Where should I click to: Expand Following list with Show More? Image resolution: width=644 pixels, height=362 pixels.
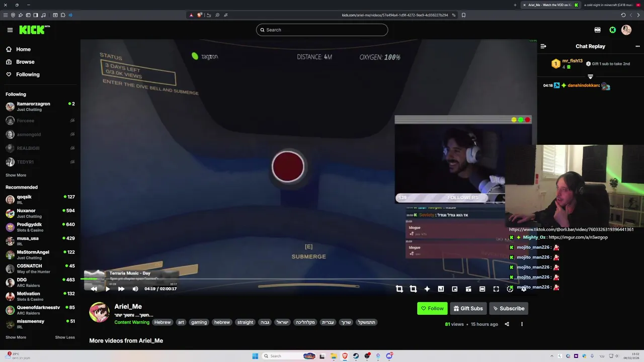16,175
